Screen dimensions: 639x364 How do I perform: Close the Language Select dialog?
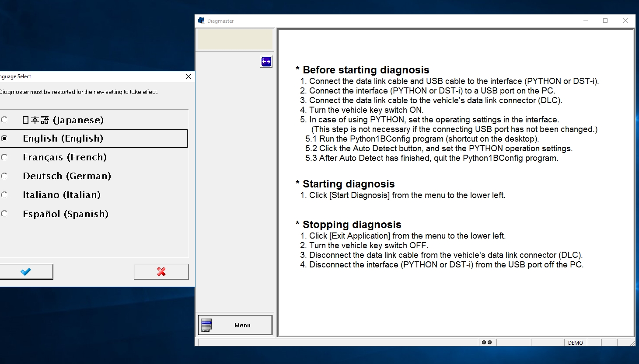189,76
